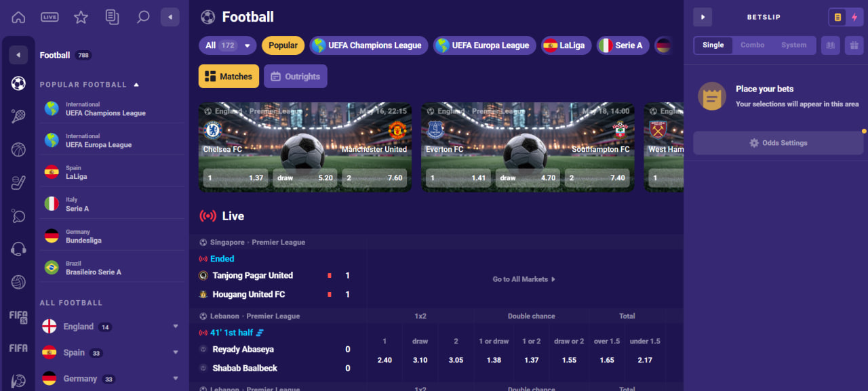This screenshot has height=391, width=868.
Task: Switch to Matches view
Action: (229, 77)
